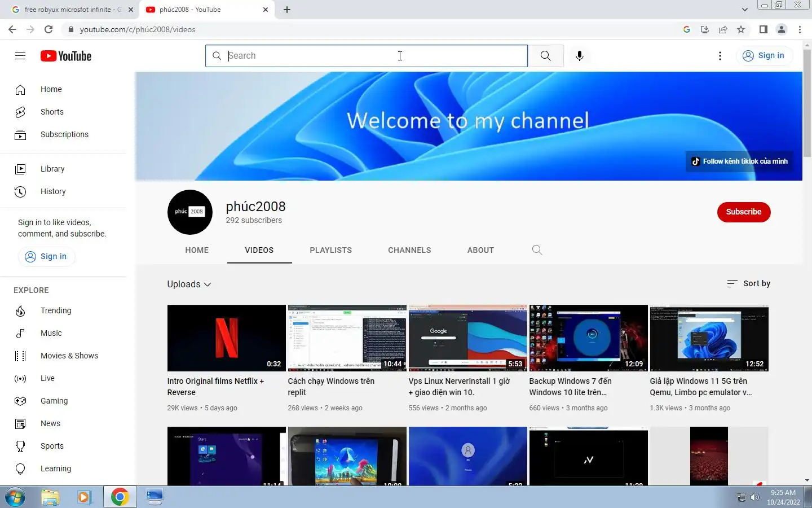This screenshot has width=812, height=508.
Task: Open Windows Start button
Action: tap(15, 497)
